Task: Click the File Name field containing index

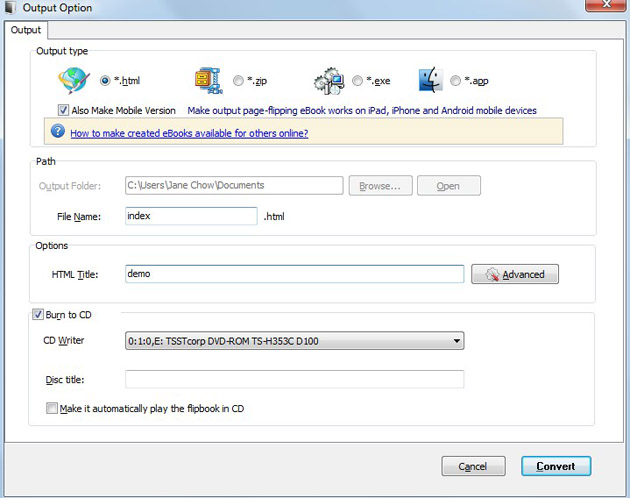Action: click(191, 216)
